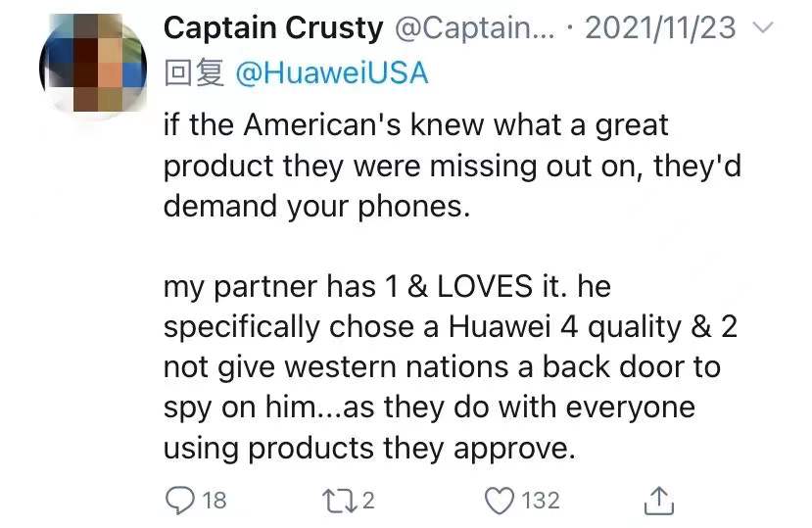The image size is (812, 528).
Task: Select the word LOVES in the tweet
Action: tap(485, 286)
